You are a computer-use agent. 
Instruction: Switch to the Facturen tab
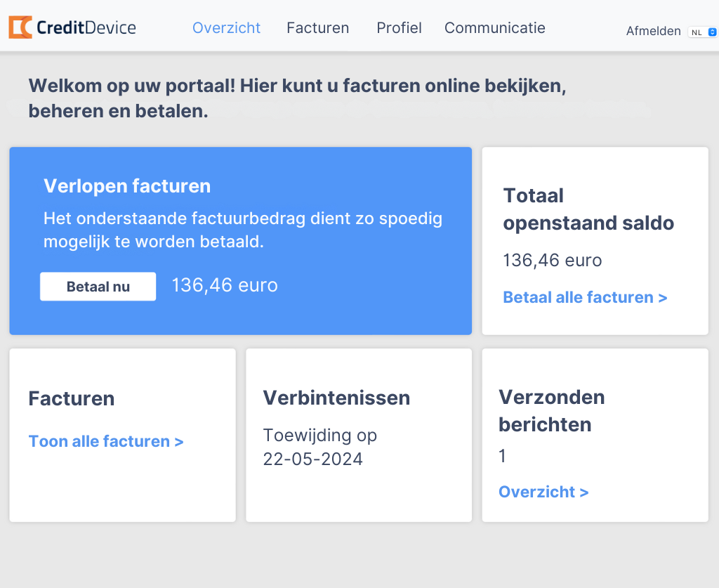pos(317,28)
